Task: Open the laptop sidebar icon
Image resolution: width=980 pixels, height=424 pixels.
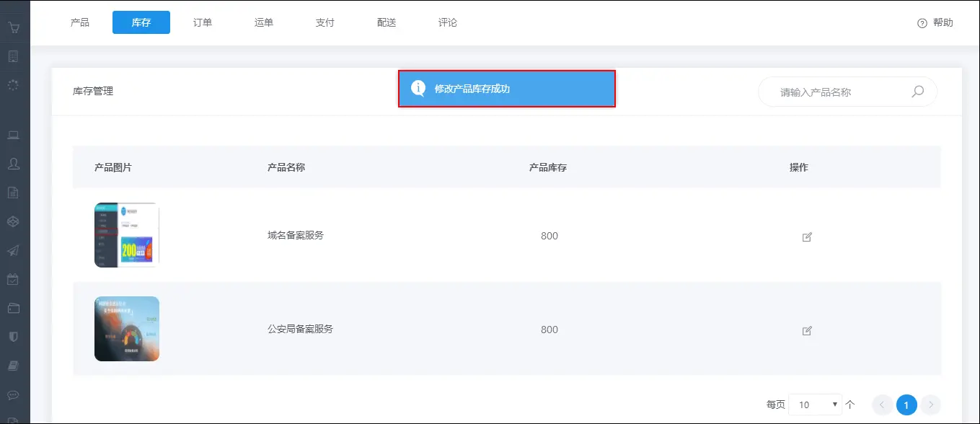Action: coord(14,135)
